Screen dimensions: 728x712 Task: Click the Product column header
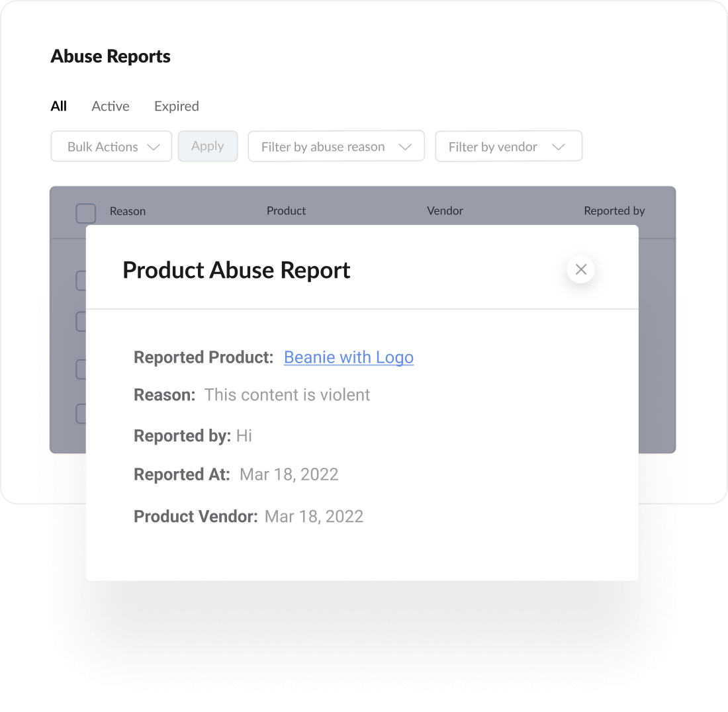(286, 210)
